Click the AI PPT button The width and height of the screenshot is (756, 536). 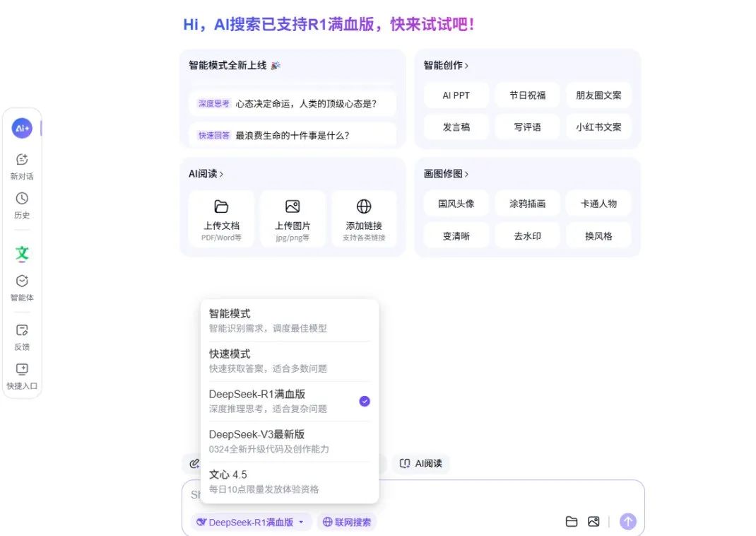coord(456,95)
